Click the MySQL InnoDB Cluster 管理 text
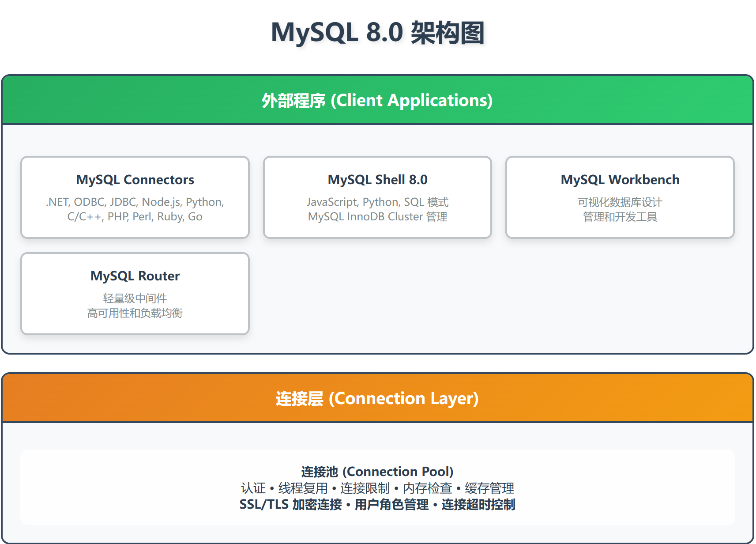Viewport: 756px width, 544px height. click(x=377, y=217)
